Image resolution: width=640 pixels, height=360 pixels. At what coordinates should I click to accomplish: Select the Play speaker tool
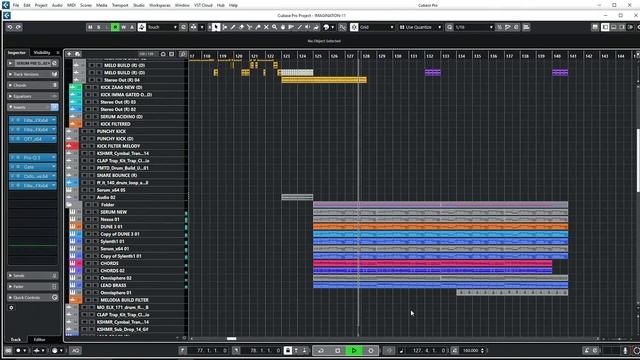(307, 27)
